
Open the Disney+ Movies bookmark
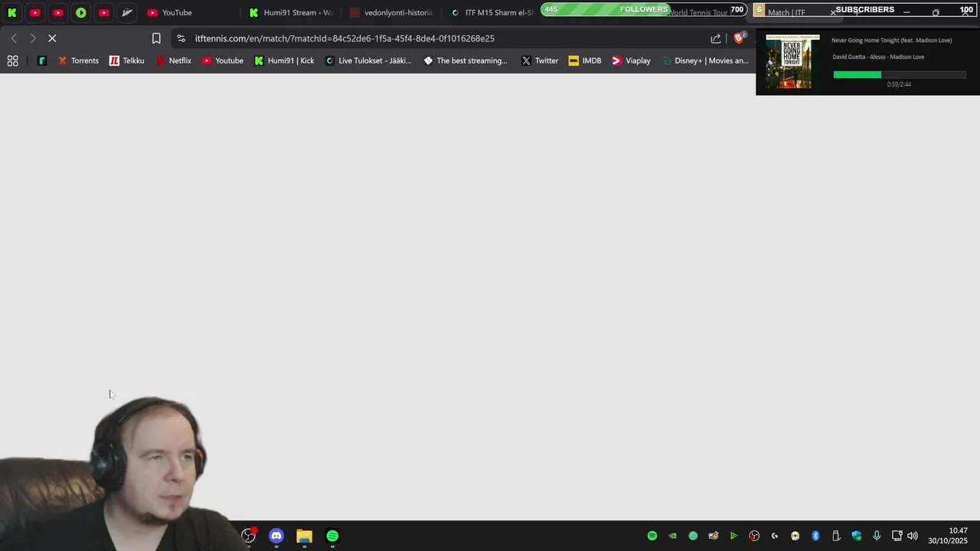click(705, 60)
